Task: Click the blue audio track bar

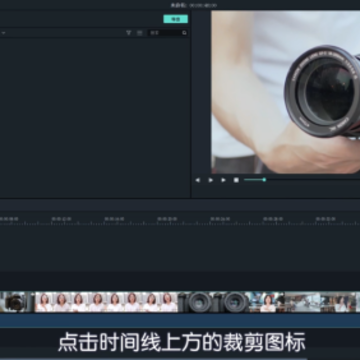Action: click(x=180, y=320)
